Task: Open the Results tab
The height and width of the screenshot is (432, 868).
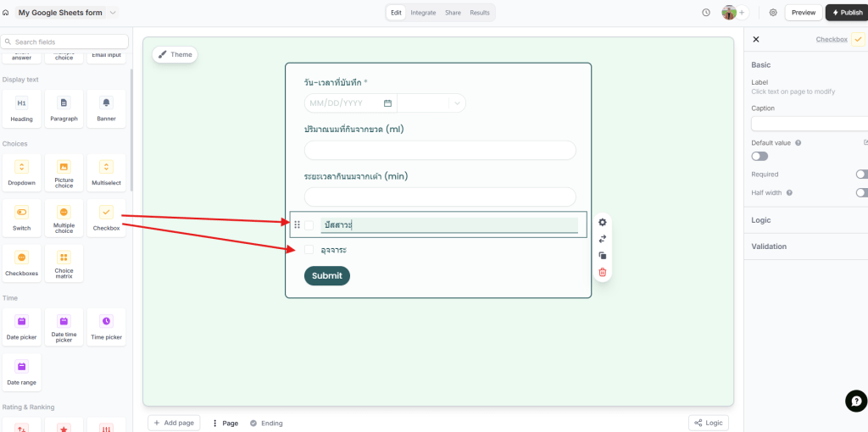Action: pos(480,13)
